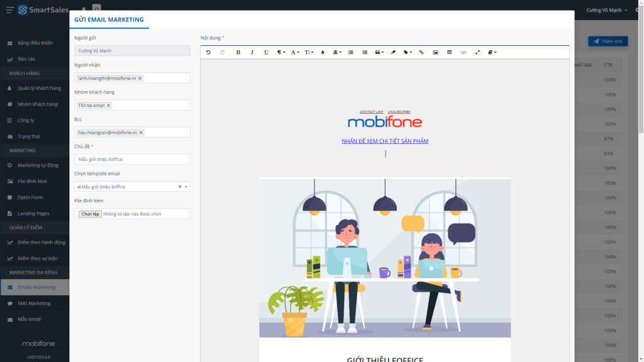This screenshot has width=644, height=362.
Task: Open the last book-icon dropdown in toolbar
Action: pos(492,52)
